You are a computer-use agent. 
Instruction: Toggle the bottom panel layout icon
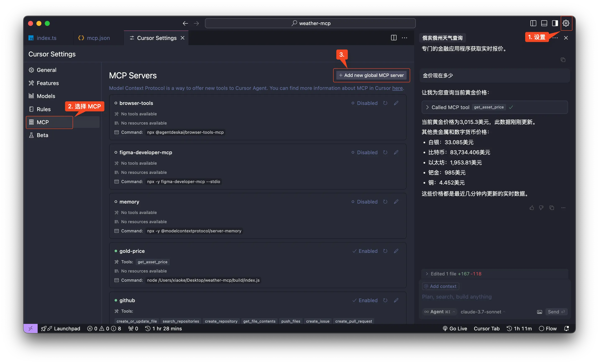[544, 23]
